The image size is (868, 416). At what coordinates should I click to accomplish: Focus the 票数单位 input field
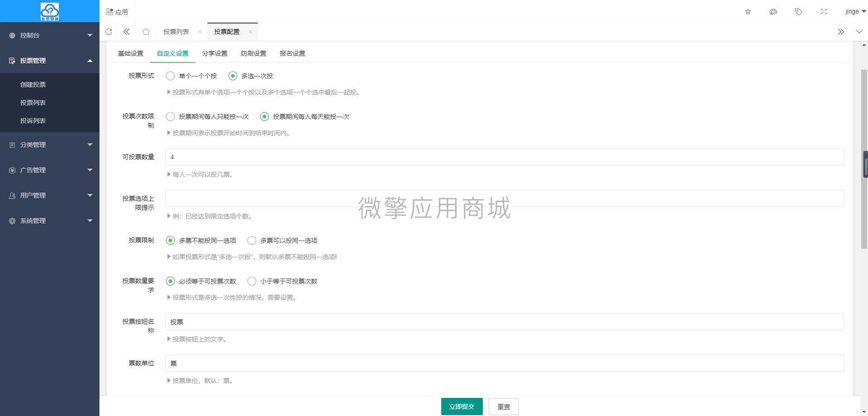(x=505, y=363)
